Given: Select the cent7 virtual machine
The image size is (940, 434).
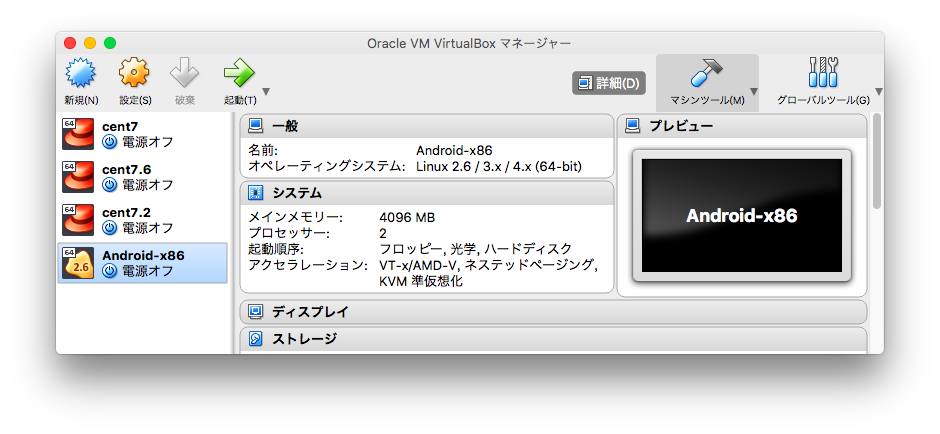Looking at the screenshot, I should pos(143,134).
